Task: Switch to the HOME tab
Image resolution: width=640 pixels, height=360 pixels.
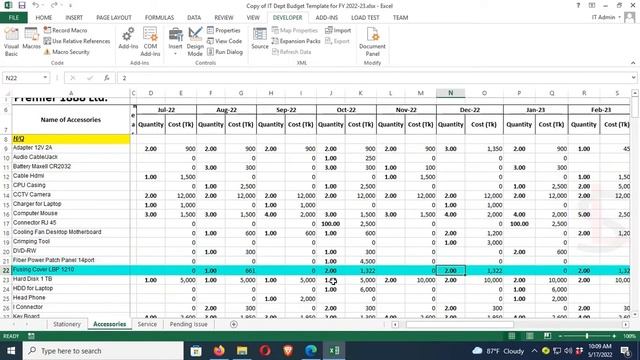Action: (44, 18)
